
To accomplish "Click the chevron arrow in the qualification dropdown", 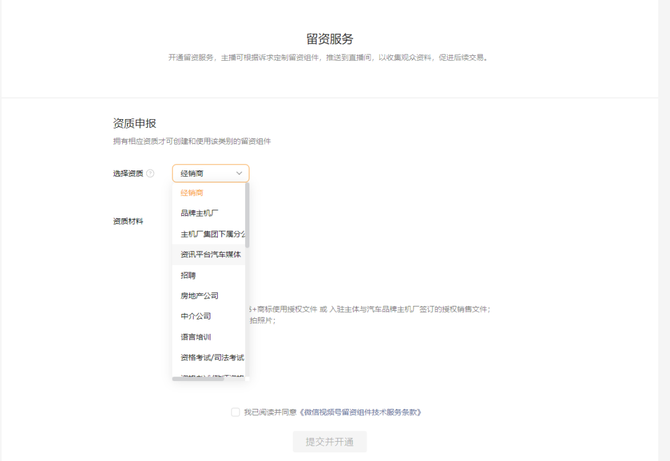I will pyautogui.click(x=239, y=174).
